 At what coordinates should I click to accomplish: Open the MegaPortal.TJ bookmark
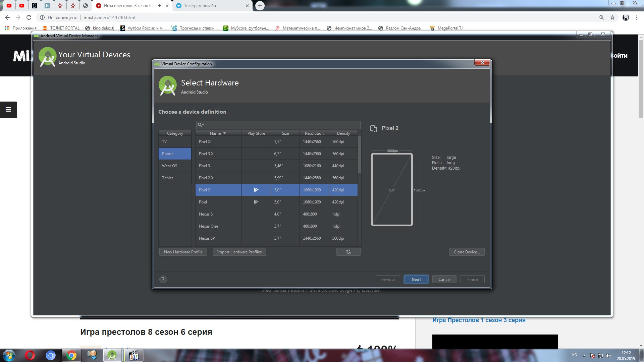[x=446, y=28]
